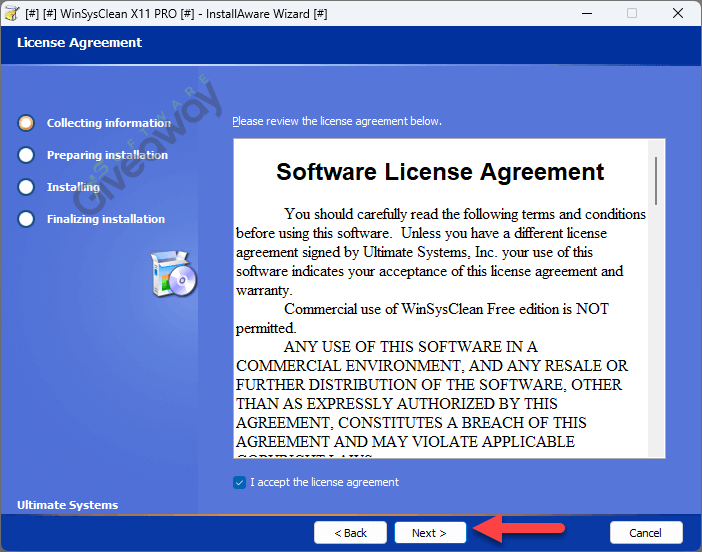702x552 pixels.
Task: Click the Collecting information step bullet
Action: coord(26,123)
